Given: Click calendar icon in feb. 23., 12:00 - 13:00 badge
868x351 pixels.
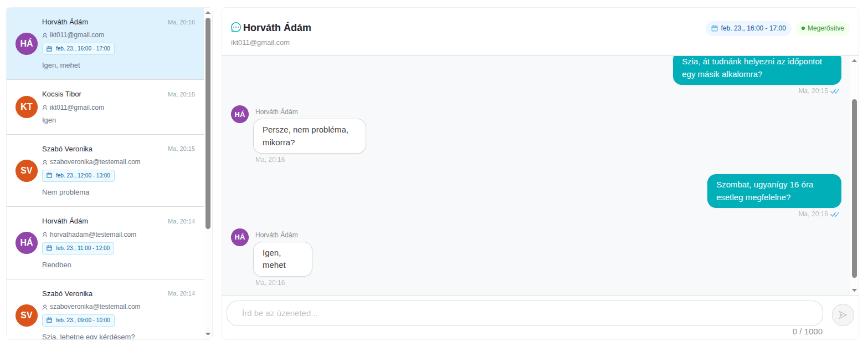Looking at the screenshot, I should pos(49,176).
